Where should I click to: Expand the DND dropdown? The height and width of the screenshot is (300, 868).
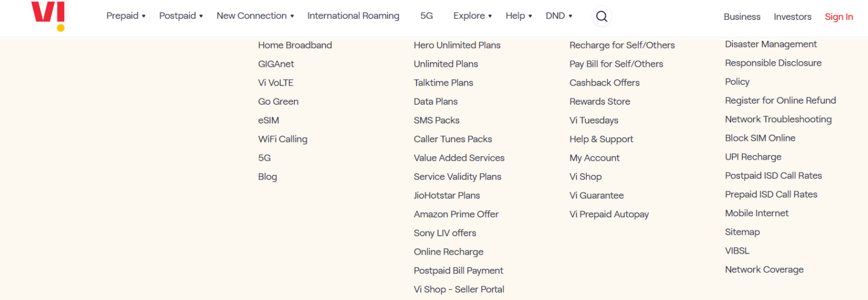(x=558, y=16)
